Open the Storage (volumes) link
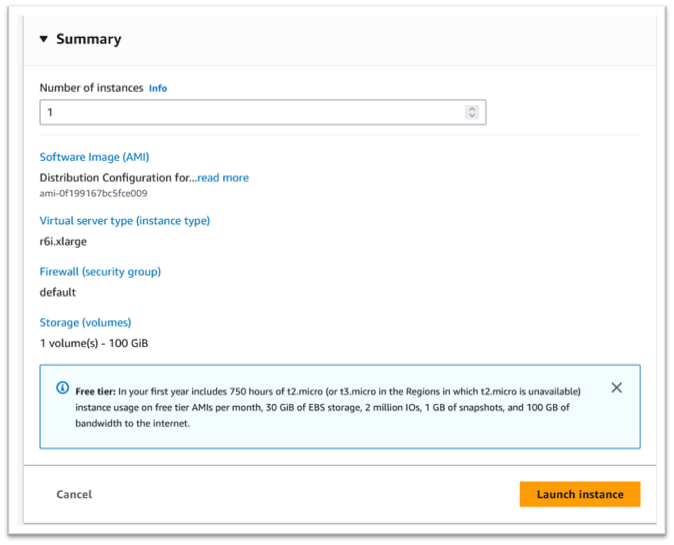The image size is (674, 545). (85, 323)
